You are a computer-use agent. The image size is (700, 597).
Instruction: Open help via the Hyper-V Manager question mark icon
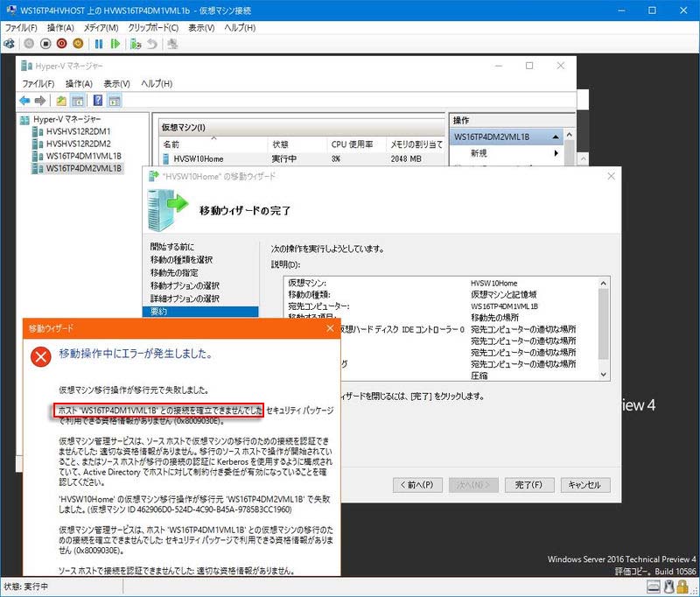coord(98,101)
